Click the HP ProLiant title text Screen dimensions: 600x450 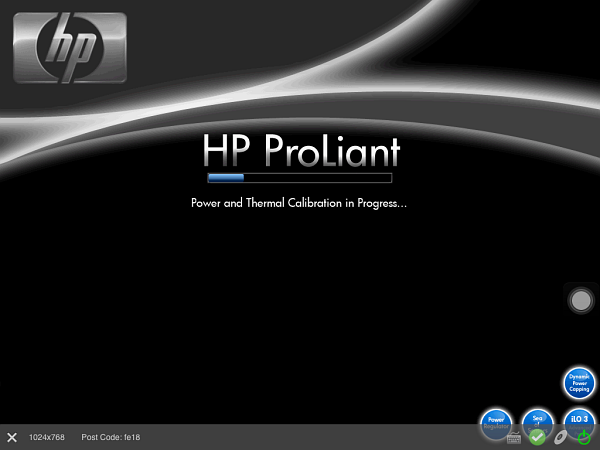coord(301,150)
